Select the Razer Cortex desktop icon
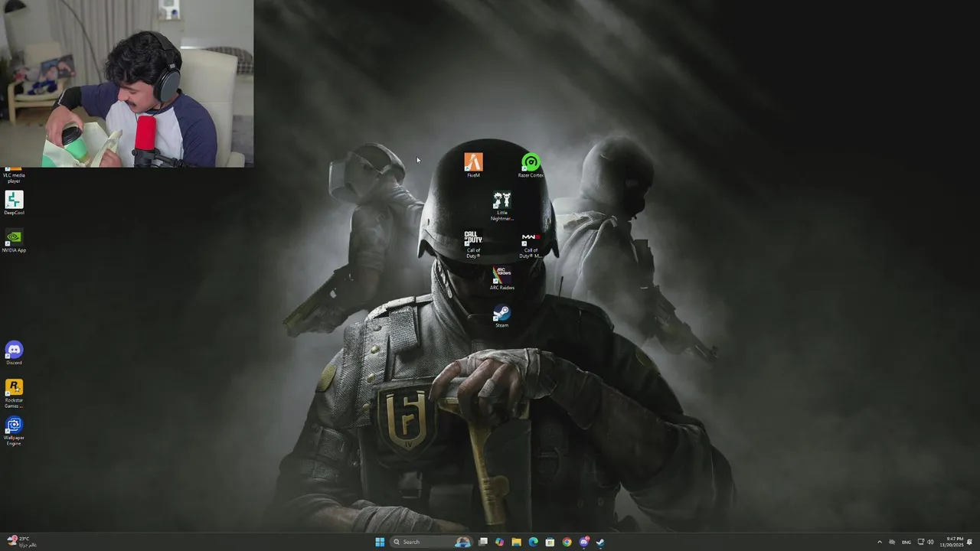This screenshot has height=551, width=980. tap(531, 165)
